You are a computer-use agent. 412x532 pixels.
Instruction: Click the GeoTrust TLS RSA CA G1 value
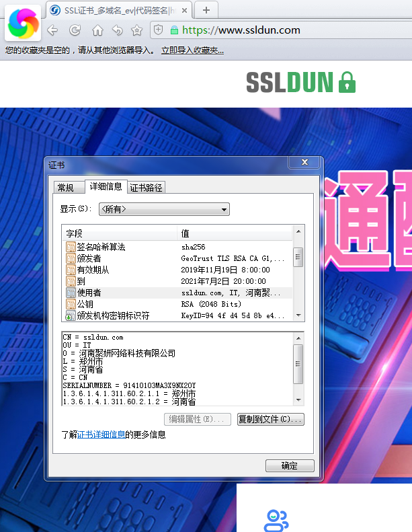233,258
